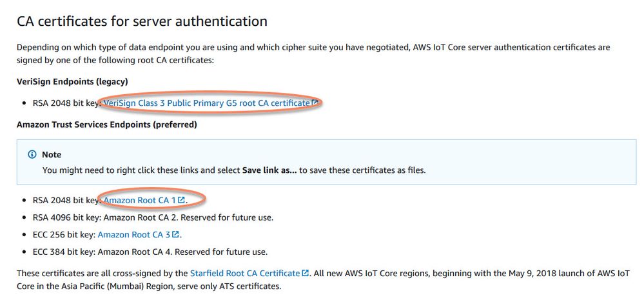Click the "Amazon Trust Services Endpoints (preferred)" subheading
Screen dimensions: 644x300
tap(106, 124)
